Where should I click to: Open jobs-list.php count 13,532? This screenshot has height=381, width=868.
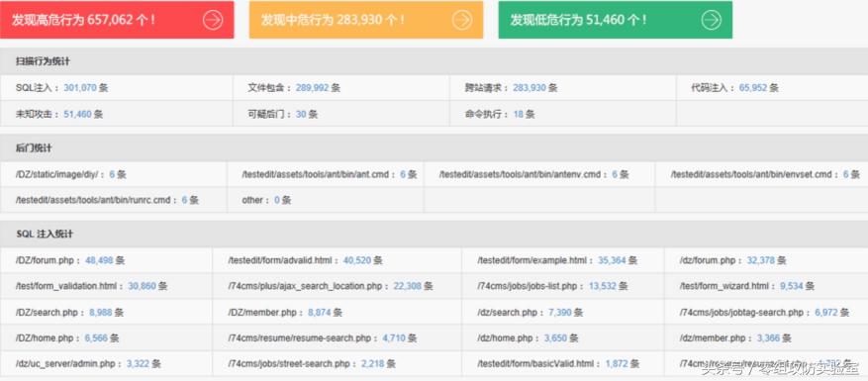pos(603,286)
